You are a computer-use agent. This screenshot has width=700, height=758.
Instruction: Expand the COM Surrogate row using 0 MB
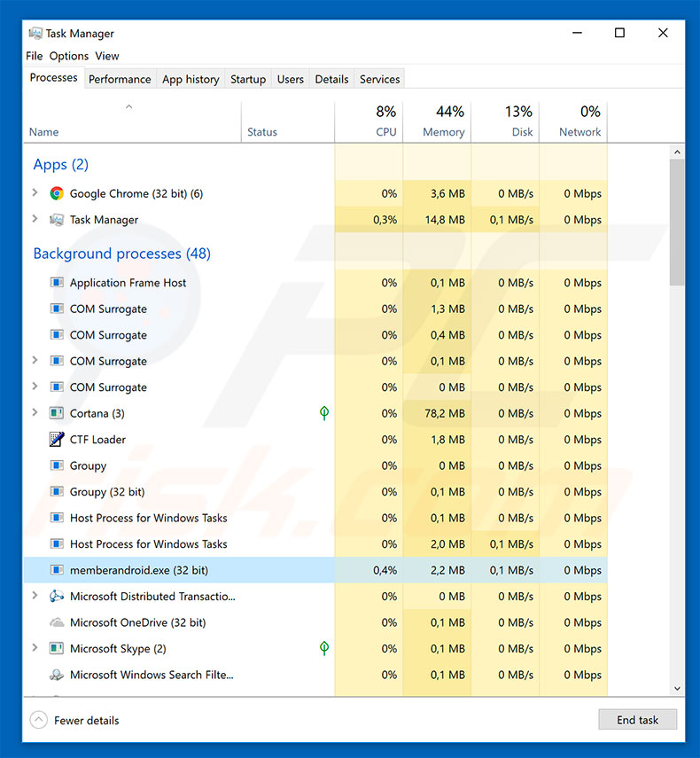(x=35, y=386)
